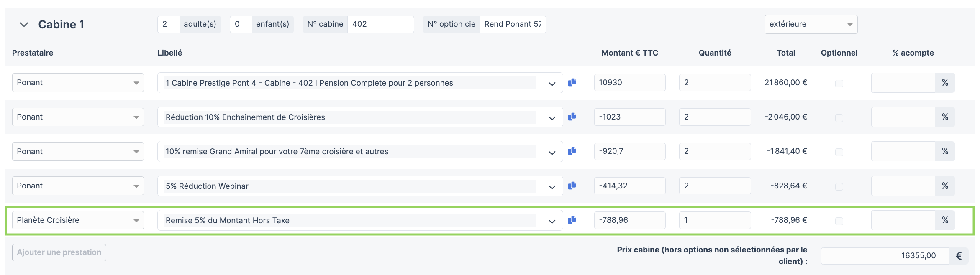Expand the 10% remise Grand Amiral libellé
Image resolution: width=980 pixels, height=275 pixels.
tap(552, 152)
